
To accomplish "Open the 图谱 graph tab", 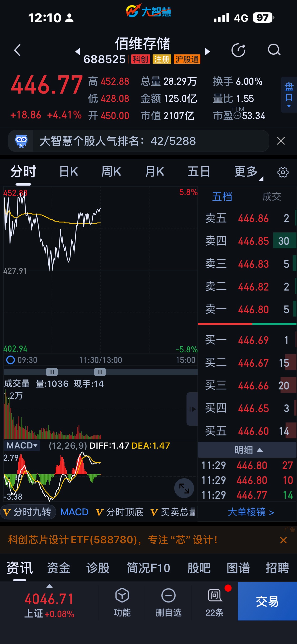I will pyautogui.click(x=238, y=568).
